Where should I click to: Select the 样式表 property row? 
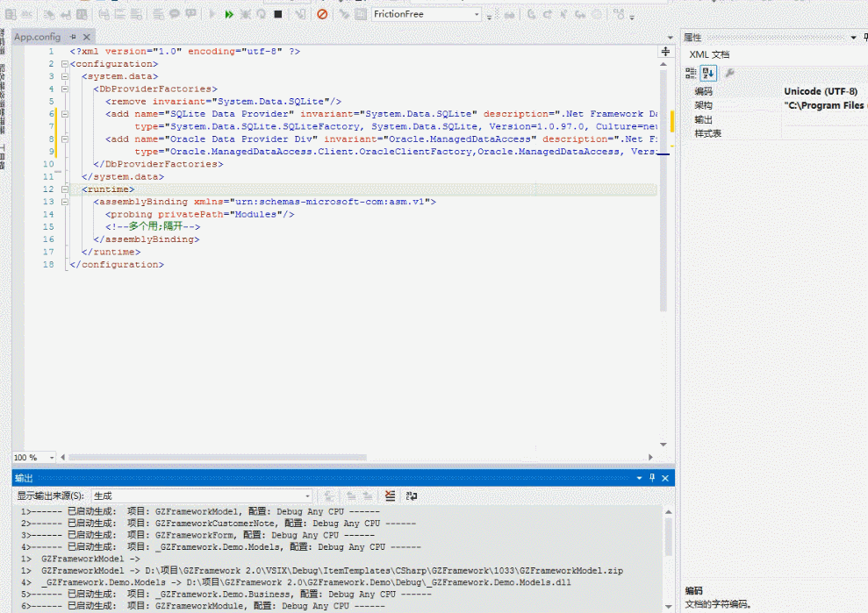777,133
